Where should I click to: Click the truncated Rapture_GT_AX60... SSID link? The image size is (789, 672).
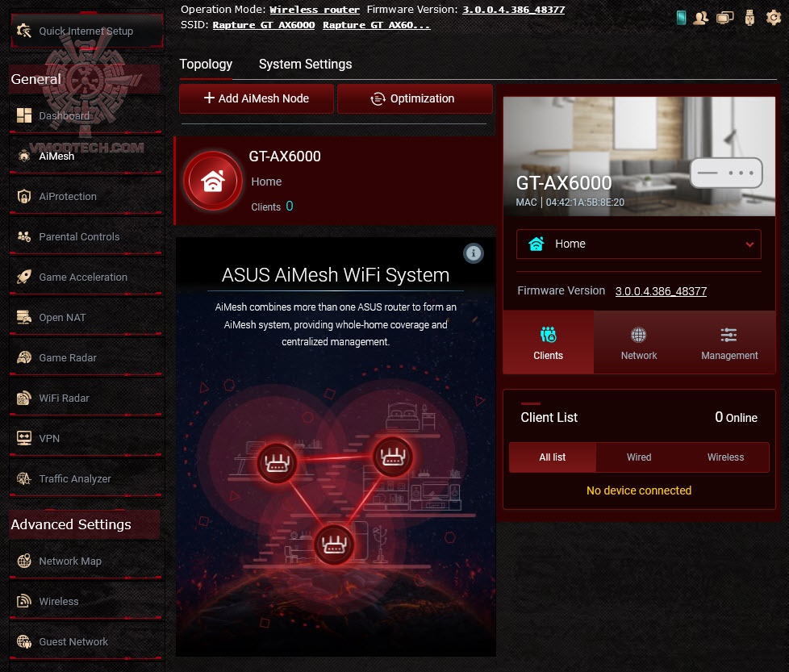point(377,25)
